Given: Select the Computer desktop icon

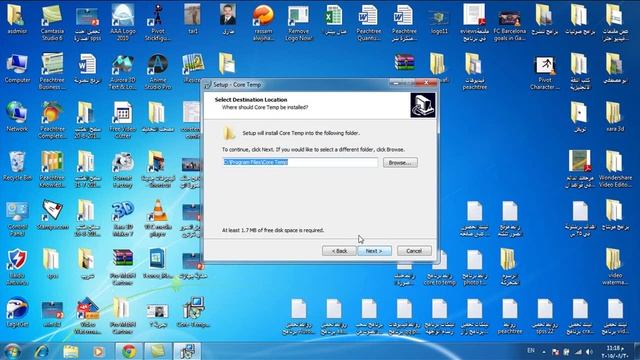Looking at the screenshot, I should (x=17, y=69).
